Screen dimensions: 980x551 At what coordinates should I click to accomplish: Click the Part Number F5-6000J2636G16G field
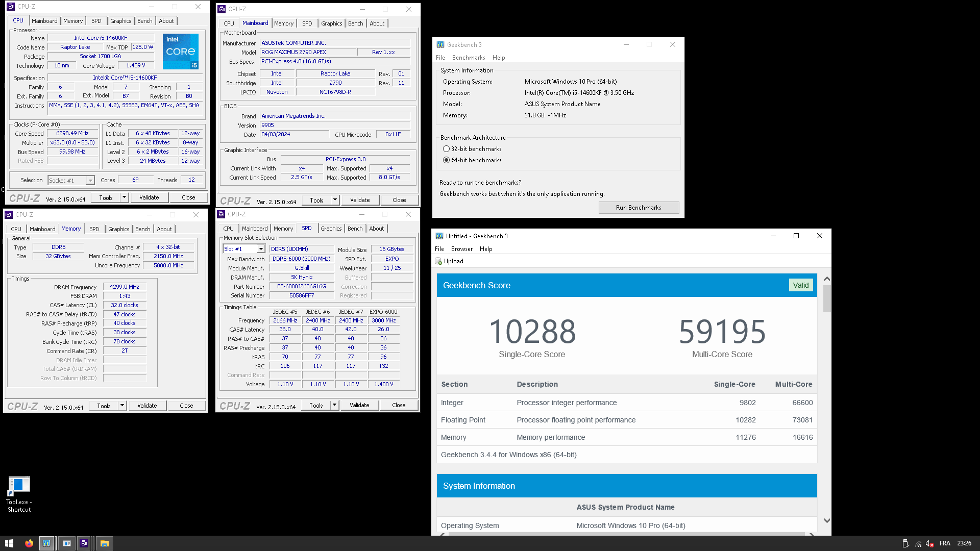pyautogui.click(x=301, y=286)
